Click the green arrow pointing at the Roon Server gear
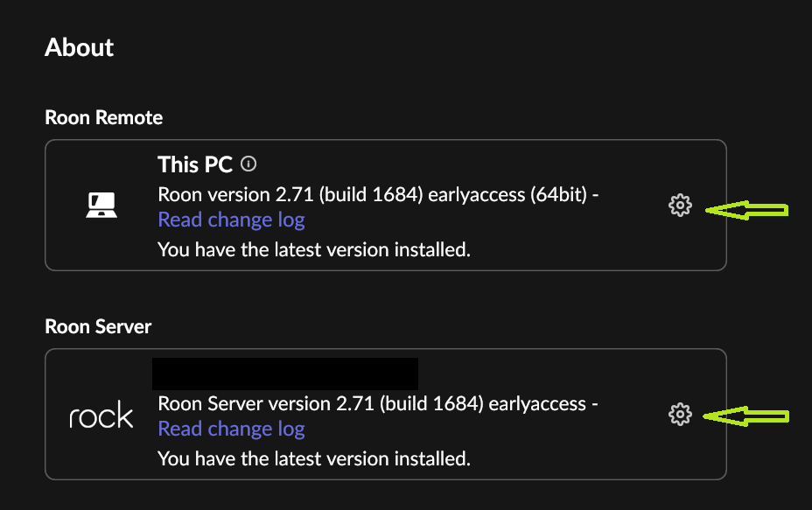The width and height of the screenshot is (812, 510). click(x=746, y=416)
